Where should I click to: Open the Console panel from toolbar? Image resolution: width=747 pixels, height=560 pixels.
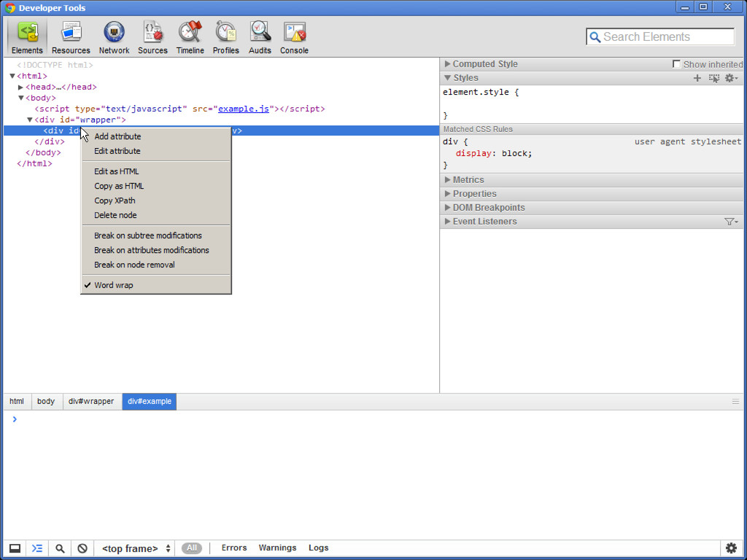(294, 38)
